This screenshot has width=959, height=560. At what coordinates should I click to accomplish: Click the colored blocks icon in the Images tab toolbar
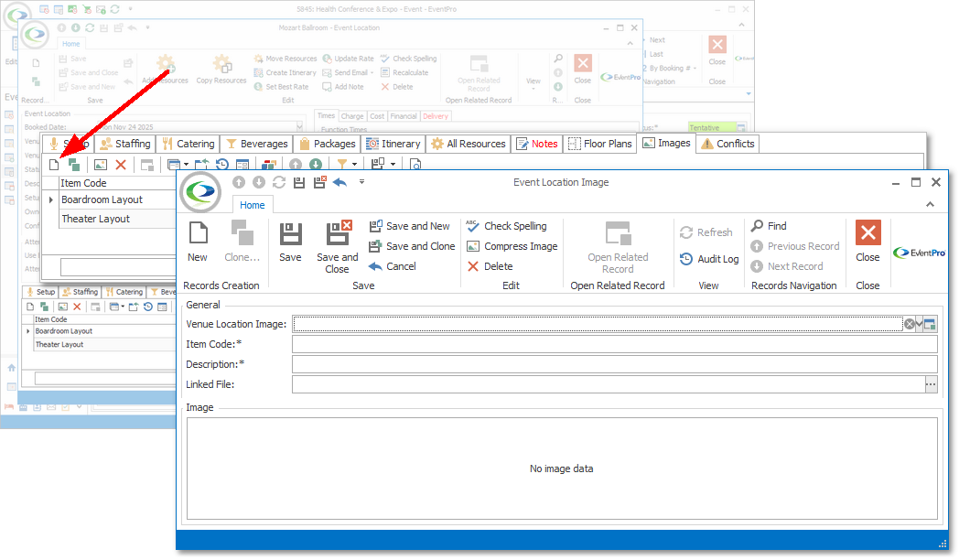(x=268, y=165)
